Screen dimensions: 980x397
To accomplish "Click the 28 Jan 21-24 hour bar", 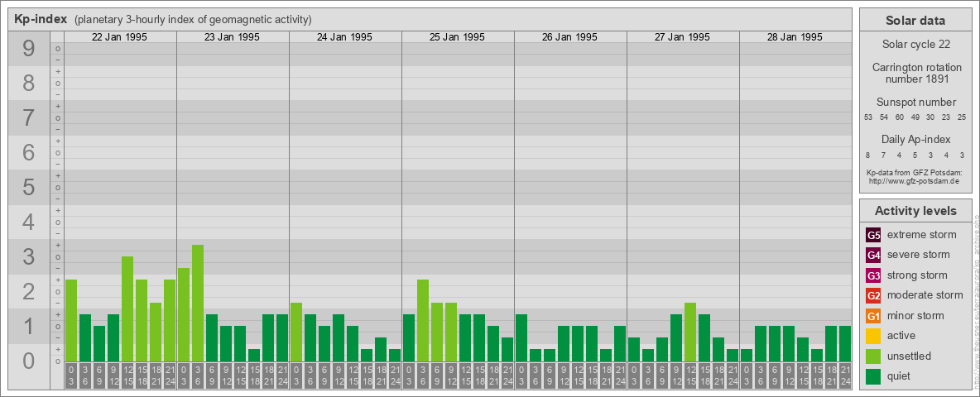I will pos(844,343).
